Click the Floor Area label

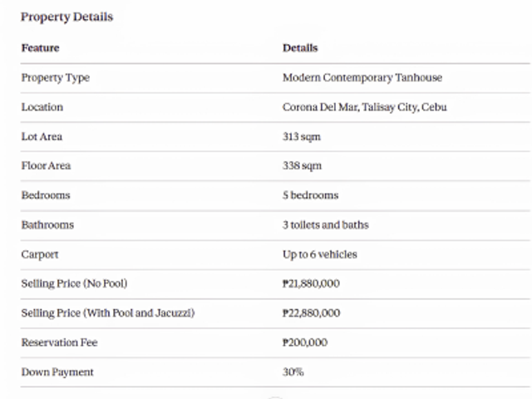(47, 165)
